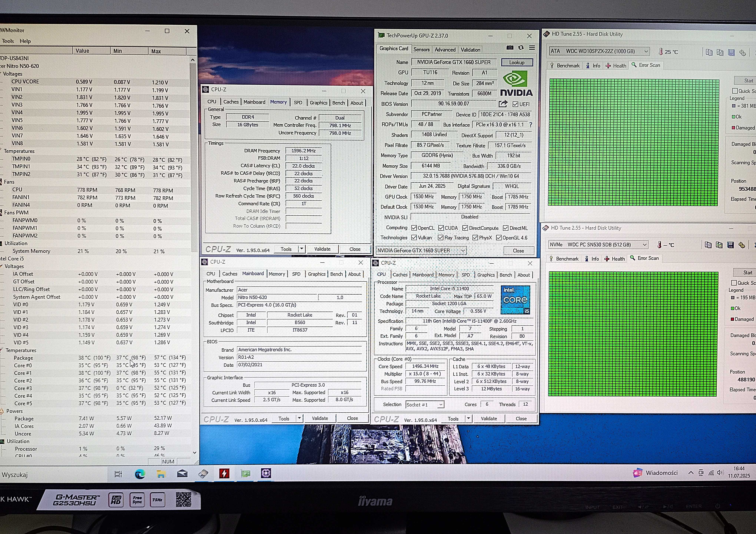Viewport: 756px width, 534px height.
Task: Switch to CPU-Z purple taskbar icon
Action: pyautogui.click(x=266, y=473)
